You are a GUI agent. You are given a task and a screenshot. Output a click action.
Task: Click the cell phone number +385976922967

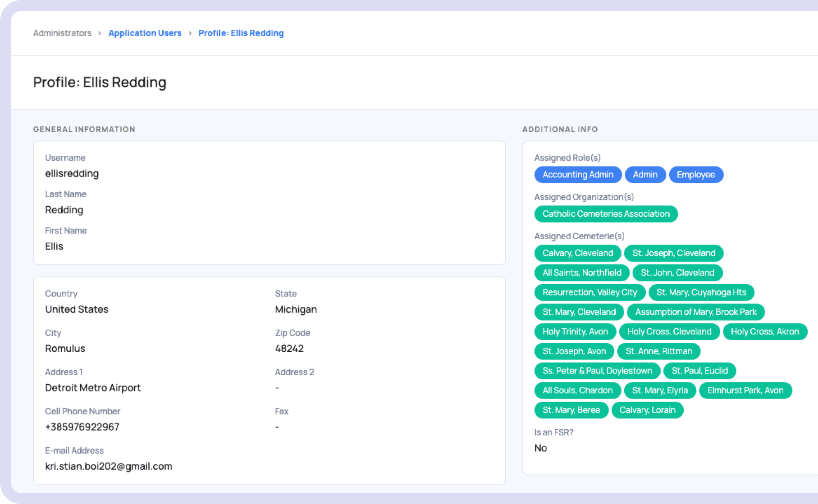[82, 427]
